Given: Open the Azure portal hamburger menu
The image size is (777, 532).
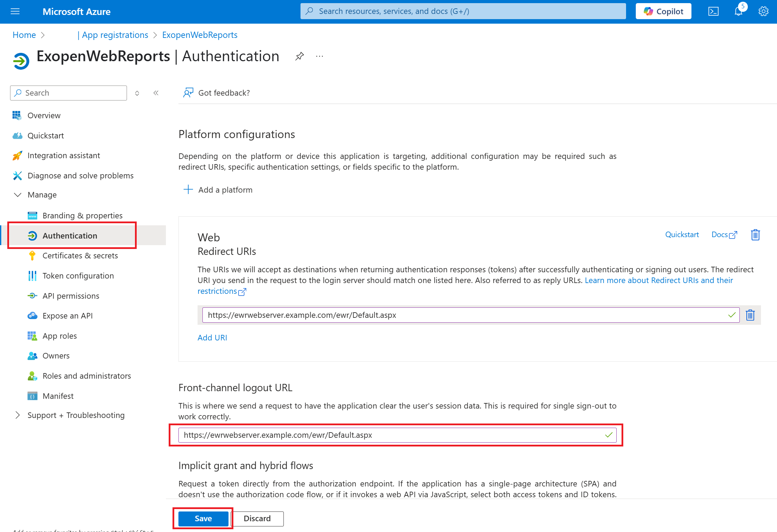Looking at the screenshot, I should click(x=15, y=11).
